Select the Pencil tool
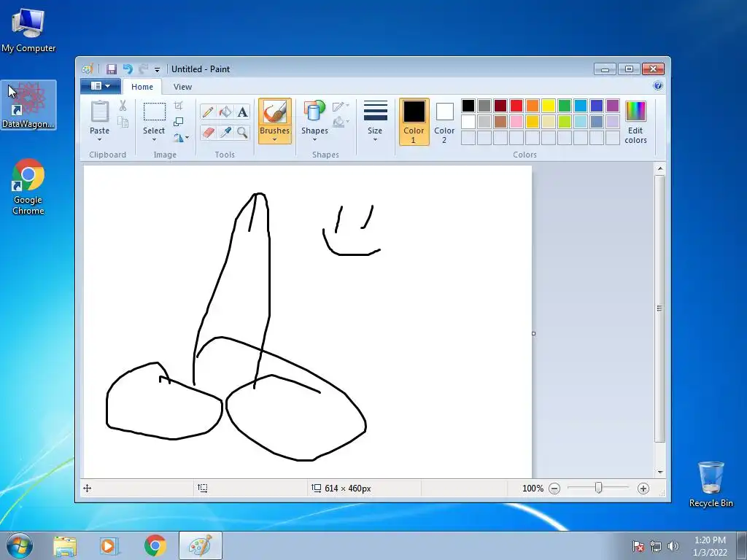 [208, 112]
